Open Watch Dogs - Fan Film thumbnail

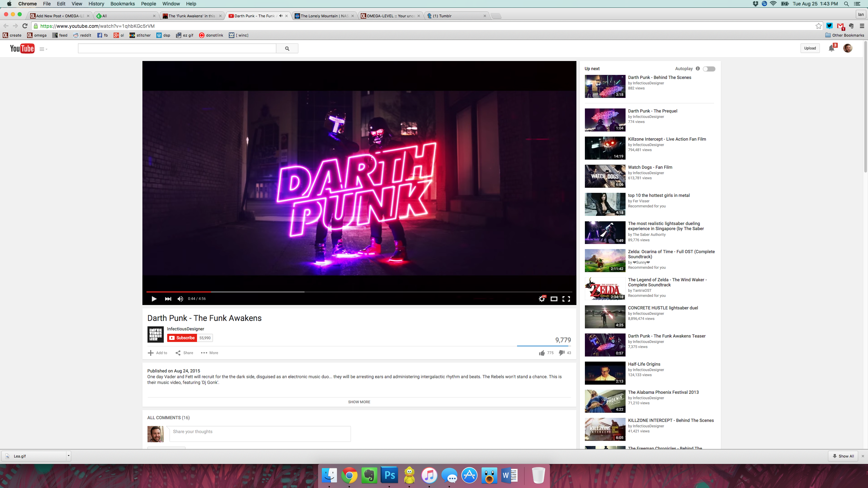[x=605, y=176]
